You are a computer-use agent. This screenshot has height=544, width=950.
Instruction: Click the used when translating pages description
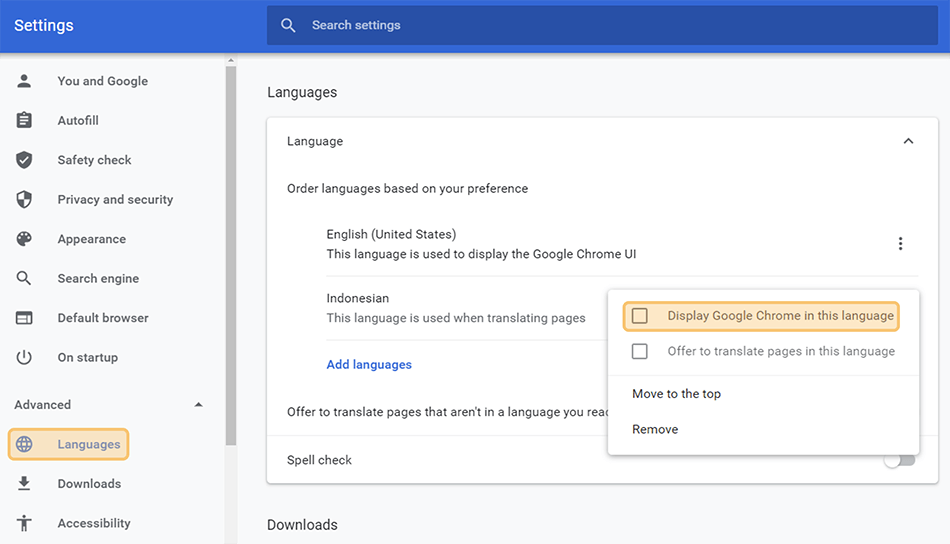pyautogui.click(x=456, y=318)
